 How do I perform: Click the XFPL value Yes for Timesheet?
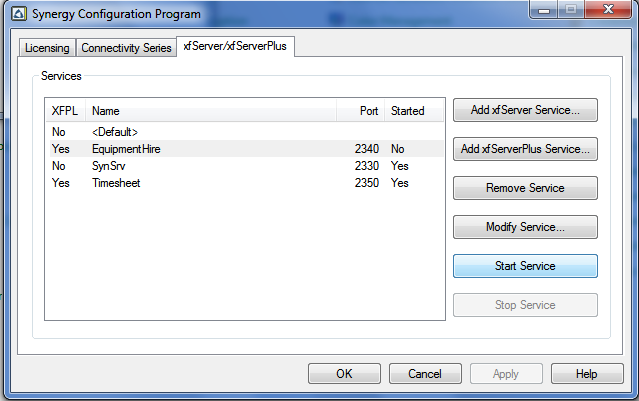[x=61, y=183]
